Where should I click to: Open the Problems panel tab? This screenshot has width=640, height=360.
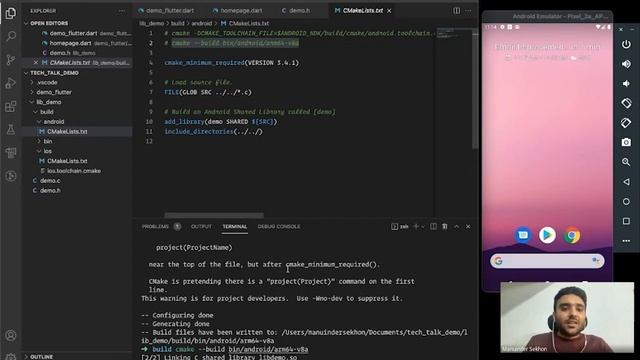[x=156, y=226]
